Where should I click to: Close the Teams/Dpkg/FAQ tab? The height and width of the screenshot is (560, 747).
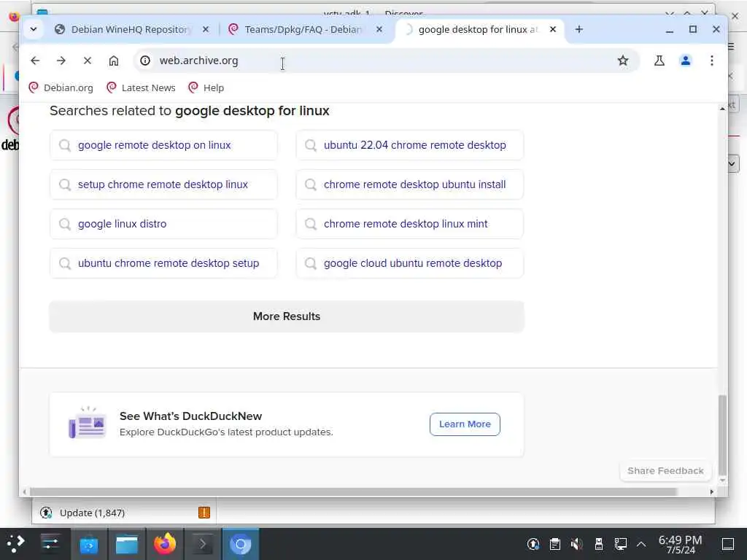[x=379, y=29]
